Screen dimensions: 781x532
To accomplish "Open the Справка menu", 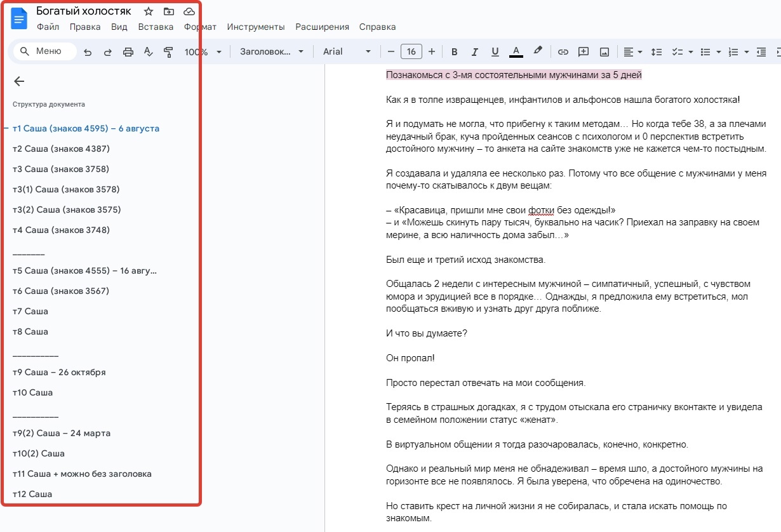I will (x=377, y=27).
